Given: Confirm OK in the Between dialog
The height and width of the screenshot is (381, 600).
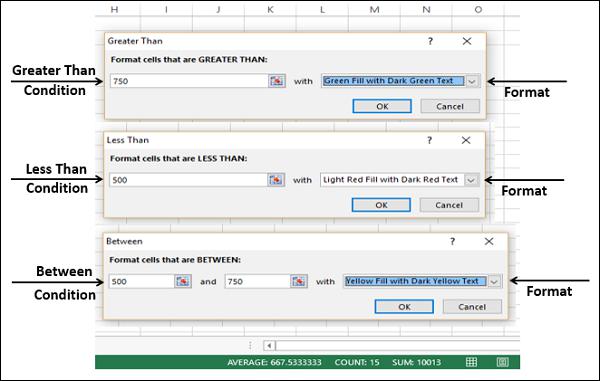Looking at the screenshot, I should (x=404, y=307).
